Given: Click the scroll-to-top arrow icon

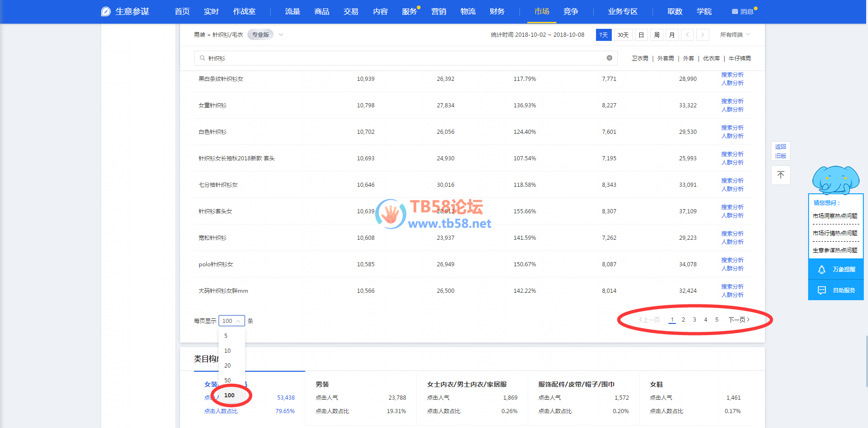Looking at the screenshot, I should click(780, 175).
